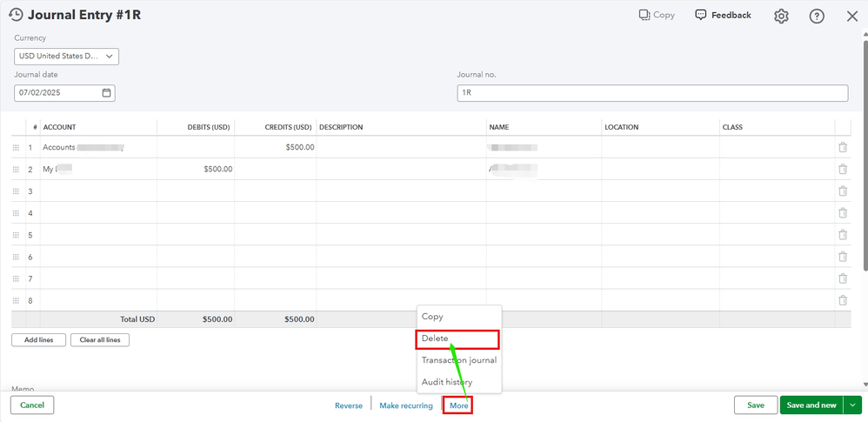868x422 pixels.
Task: Click the DEBITS (USD) column header
Action: tap(209, 127)
